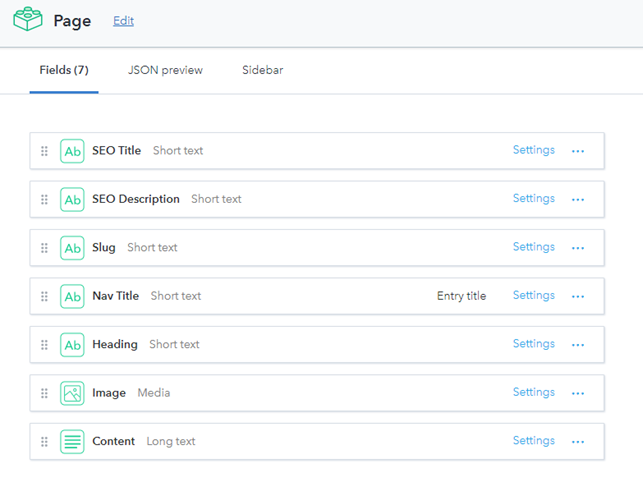Click the Content long text field icon

click(72, 441)
